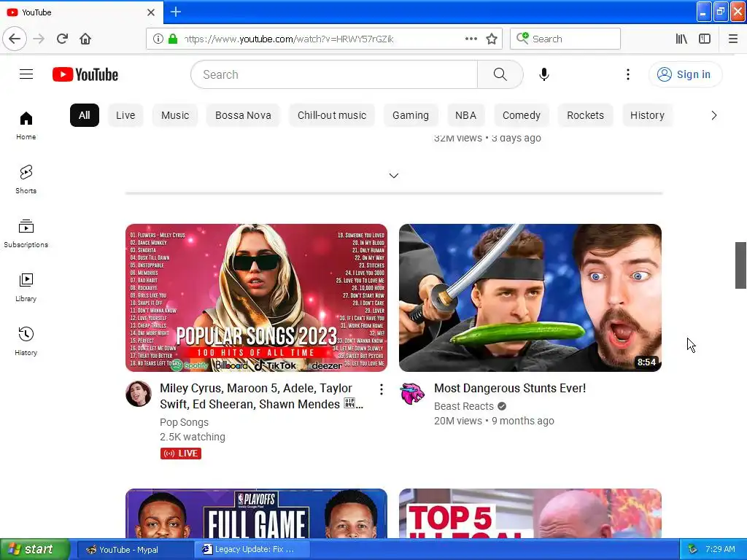Click the Sign in button
This screenshot has height=560, width=747.
(685, 74)
